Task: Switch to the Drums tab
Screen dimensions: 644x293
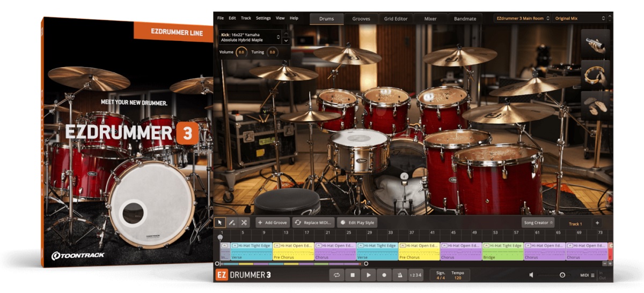Action: tap(326, 19)
